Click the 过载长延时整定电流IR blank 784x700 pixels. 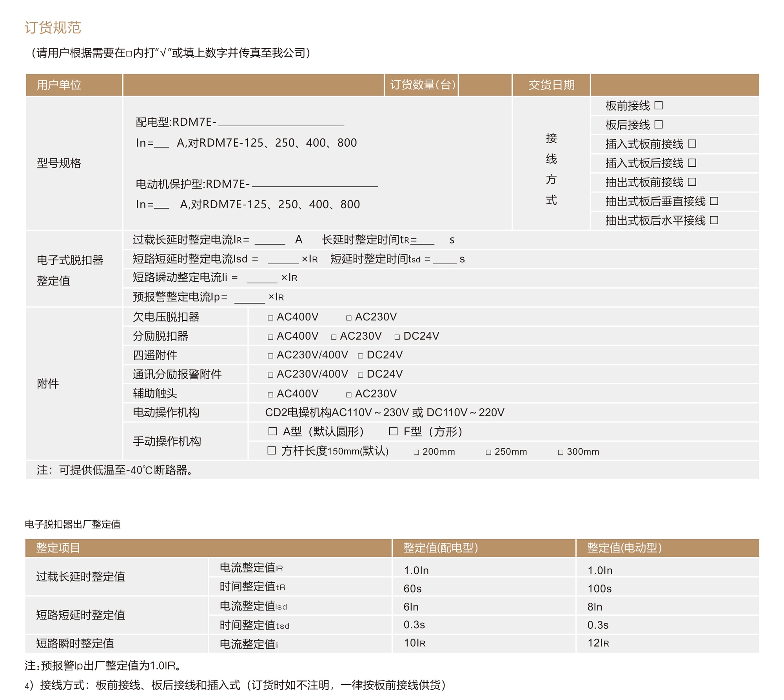[270, 240]
